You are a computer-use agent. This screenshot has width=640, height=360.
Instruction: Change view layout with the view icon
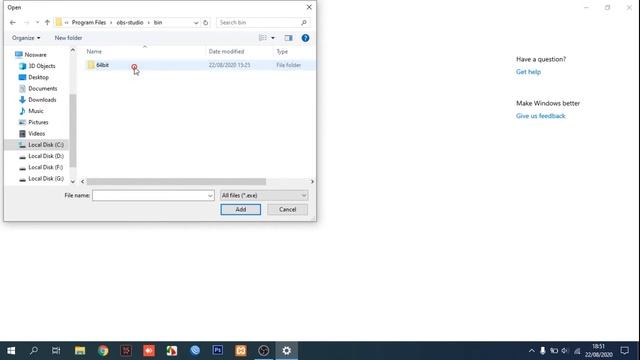pyautogui.click(x=263, y=38)
